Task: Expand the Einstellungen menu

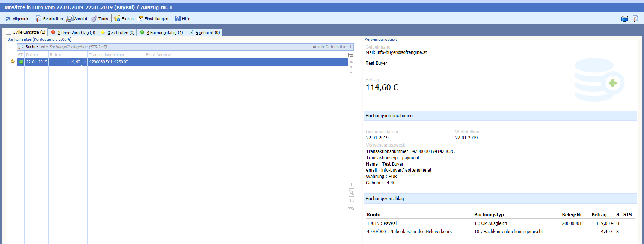Action: 153,19
